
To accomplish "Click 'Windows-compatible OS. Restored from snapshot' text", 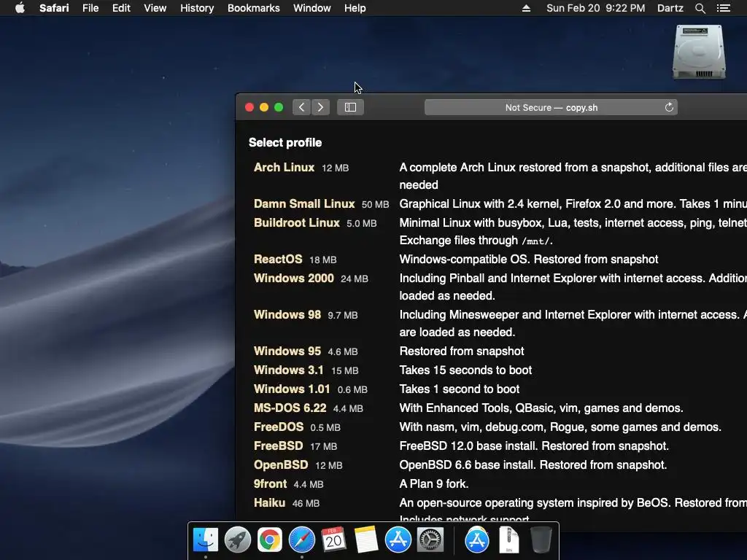I will pos(529,259).
